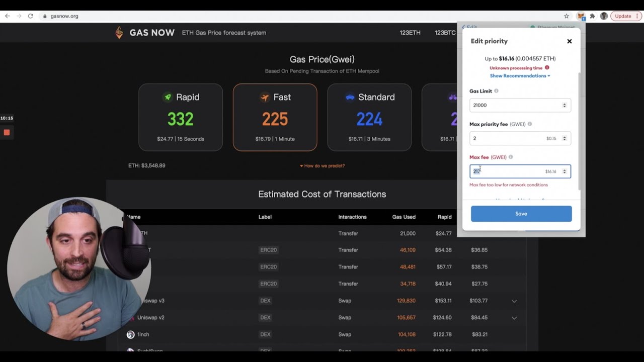
Task: Click the browser profile avatar
Action: pyautogui.click(x=603, y=16)
